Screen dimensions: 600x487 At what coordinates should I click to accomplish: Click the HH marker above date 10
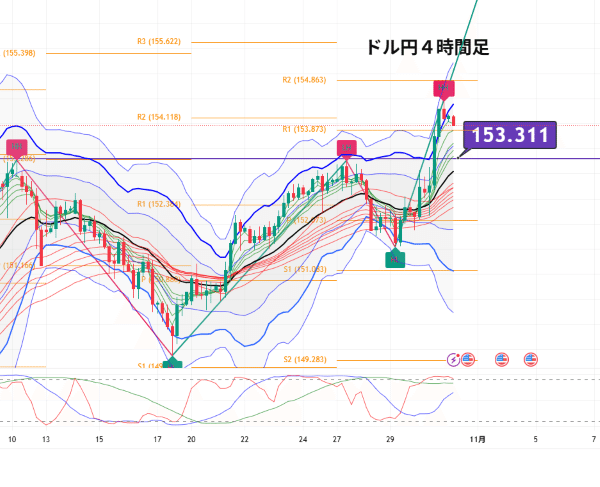(16, 148)
